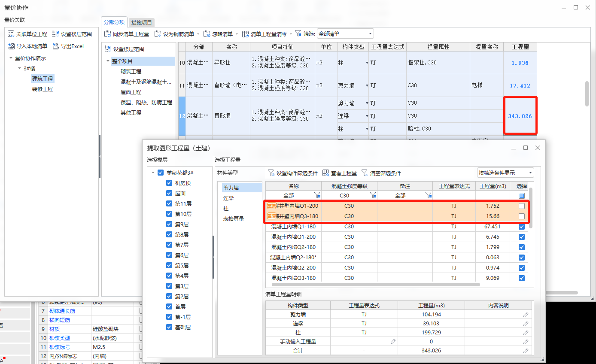Screen dimensions: 596x364
Task: Click the 清单工程量清零 toolbar button
Action: pyautogui.click(x=265, y=34)
